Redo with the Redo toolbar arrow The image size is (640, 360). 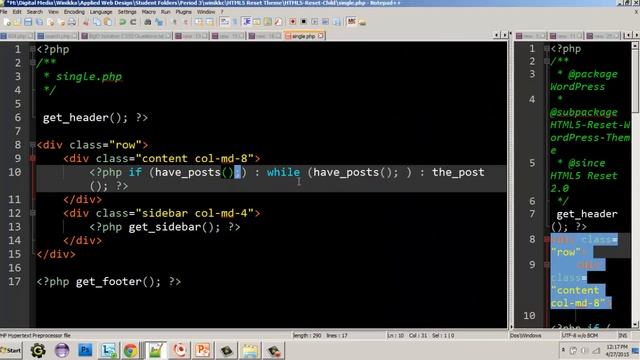[133, 22]
